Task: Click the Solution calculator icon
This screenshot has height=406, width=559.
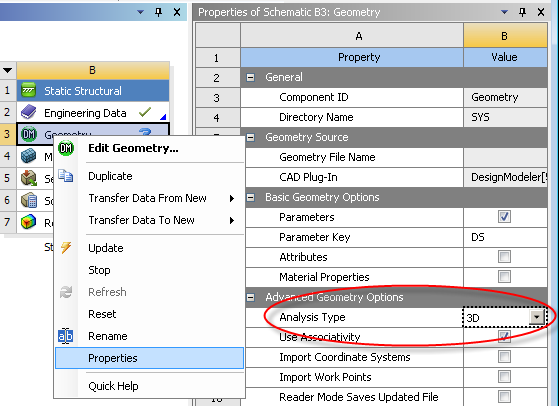Action: pos(29,200)
